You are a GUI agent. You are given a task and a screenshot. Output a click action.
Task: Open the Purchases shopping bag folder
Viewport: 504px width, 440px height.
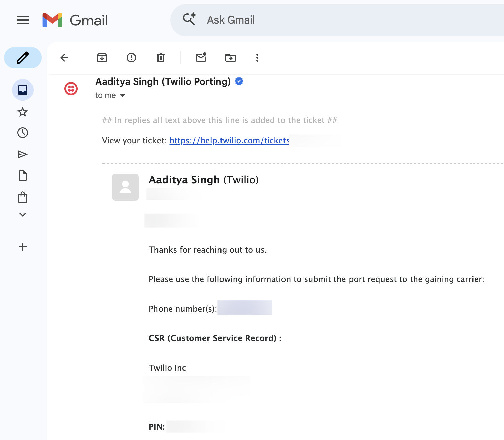[23, 197]
